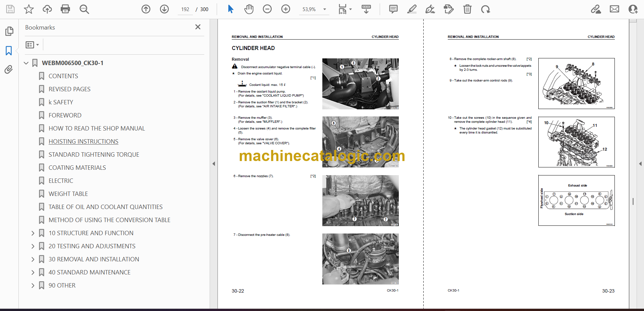Click the delete trash icon
Image resolution: width=644 pixels, height=311 pixels.
coord(467,9)
